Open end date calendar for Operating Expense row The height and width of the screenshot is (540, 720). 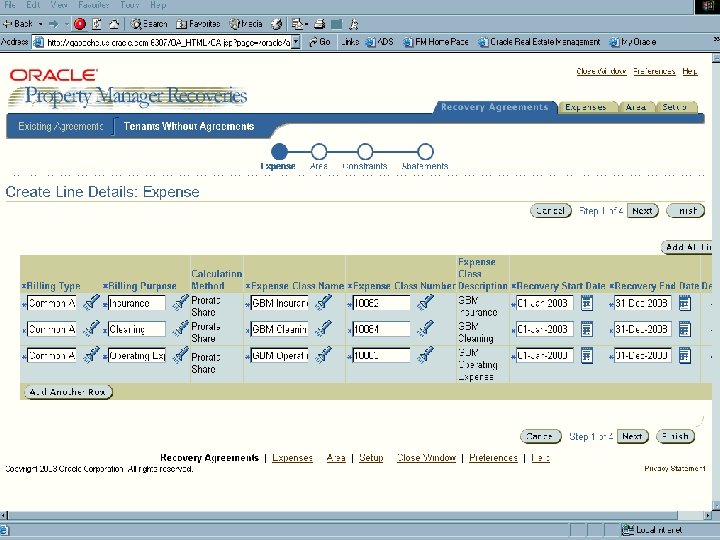pos(685,355)
